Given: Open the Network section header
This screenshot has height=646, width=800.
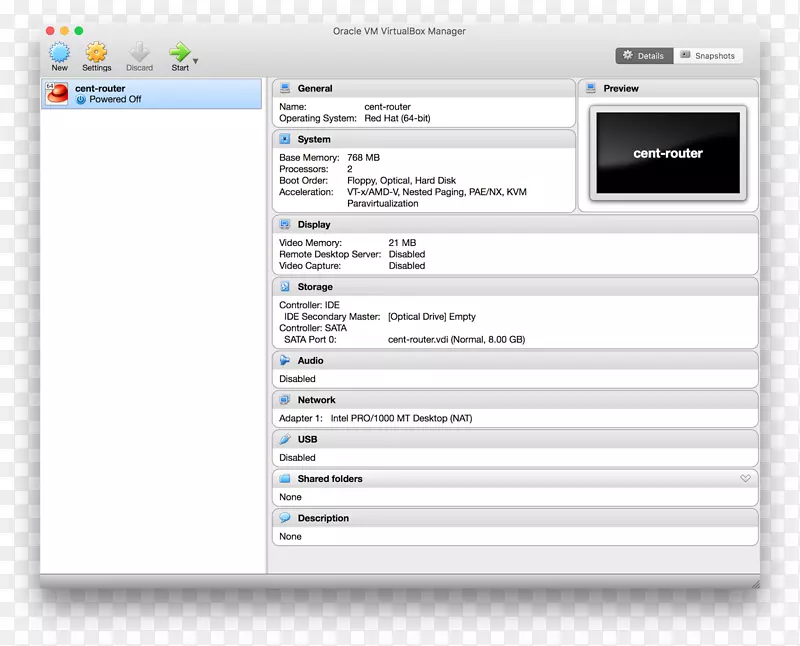Looking at the screenshot, I should coord(316,400).
